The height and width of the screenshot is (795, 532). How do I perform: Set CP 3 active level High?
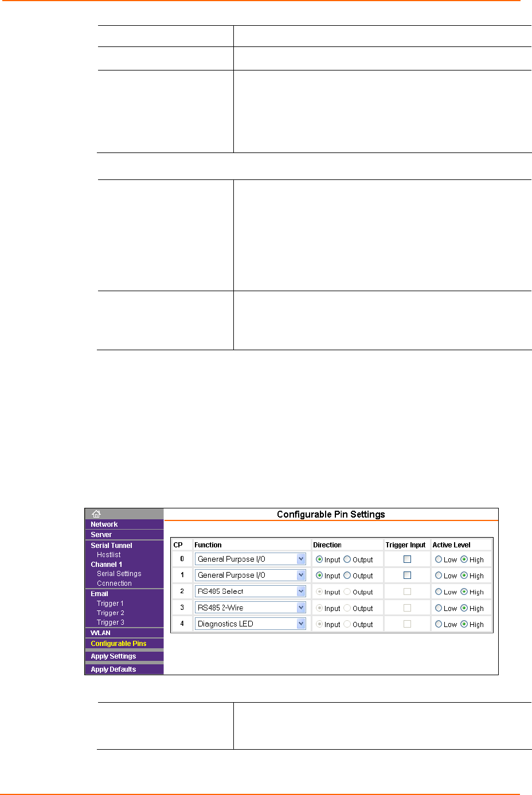[464, 608]
